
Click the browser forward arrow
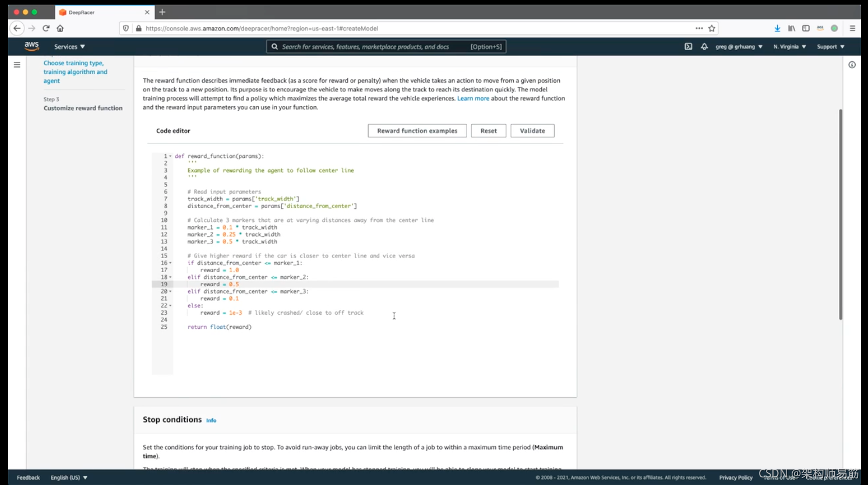point(31,28)
